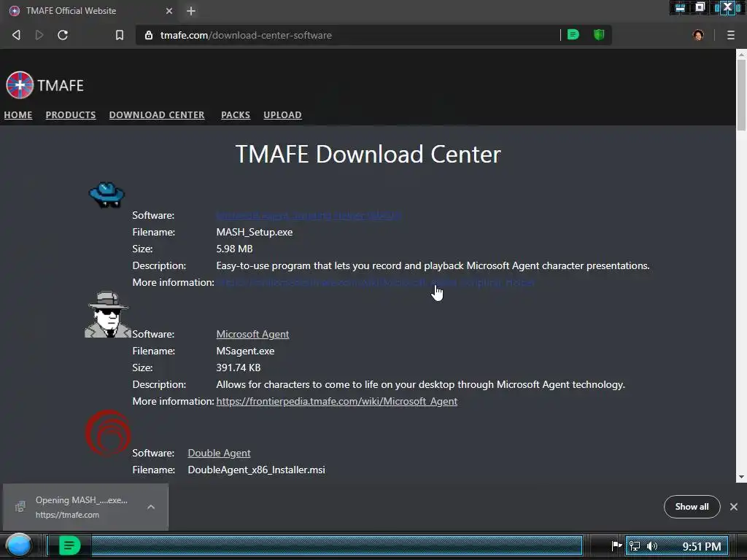Click the MASH_Setup.exe filename text
The image size is (747, 560).
tap(255, 232)
